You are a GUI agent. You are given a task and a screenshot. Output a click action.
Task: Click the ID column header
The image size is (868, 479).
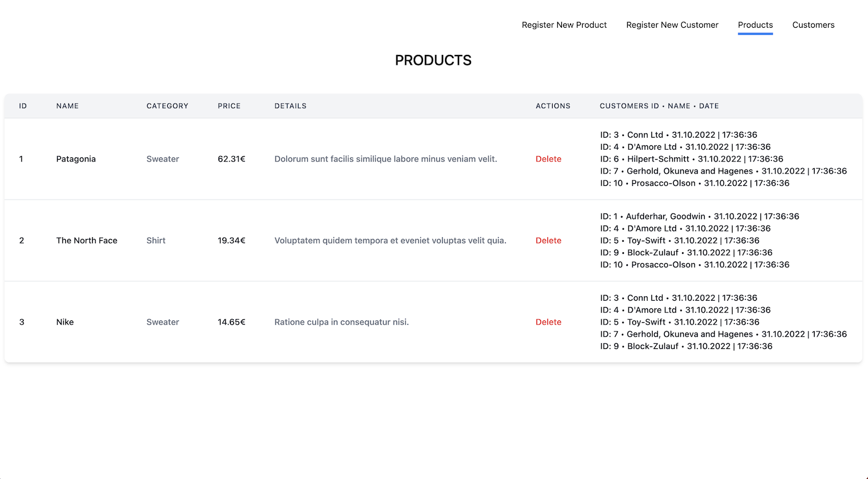point(23,106)
